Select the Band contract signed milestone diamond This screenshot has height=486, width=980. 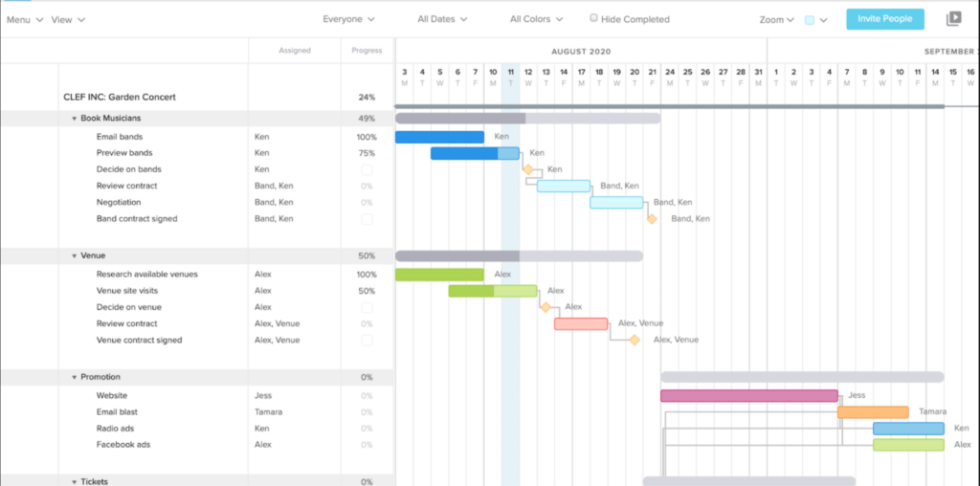pos(652,219)
